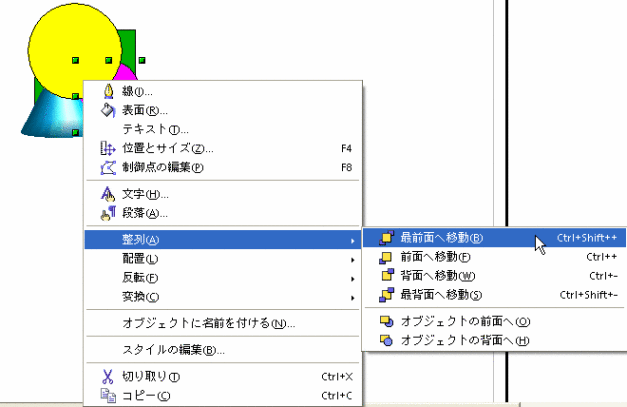The image size is (627, 407).
Task: Click the Ctrl++ shortcut label
Action: pyautogui.click(x=601, y=257)
